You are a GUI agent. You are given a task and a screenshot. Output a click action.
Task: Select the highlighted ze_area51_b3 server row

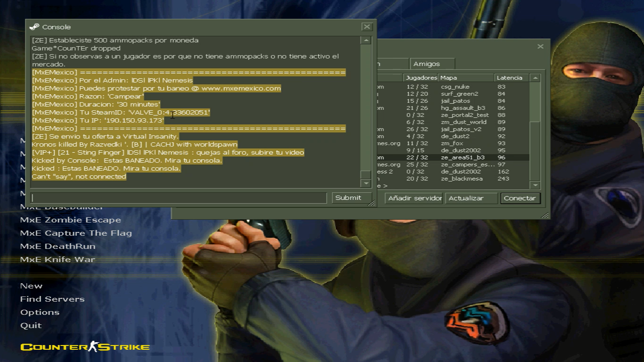click(x=453, y=157)
